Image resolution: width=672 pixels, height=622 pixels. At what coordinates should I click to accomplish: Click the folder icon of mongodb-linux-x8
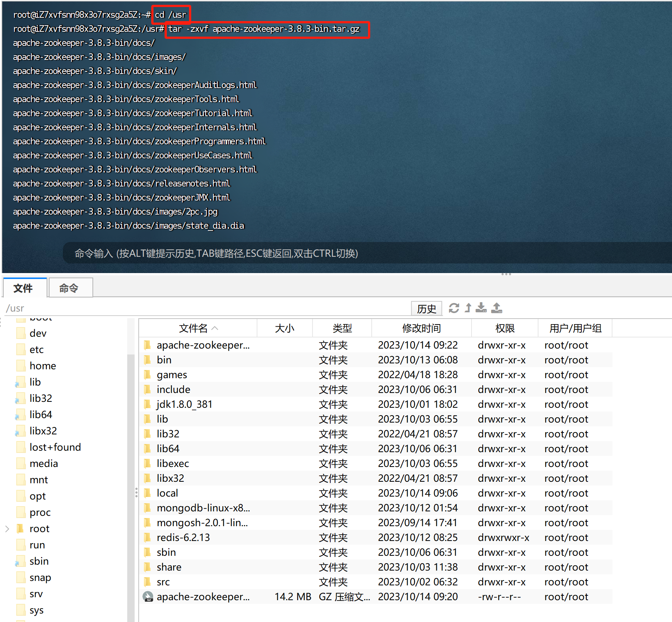point(148,508)
